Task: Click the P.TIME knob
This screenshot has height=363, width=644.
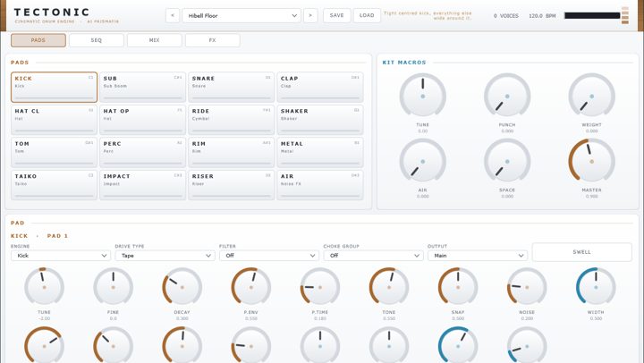Action: click(x=320, y=287)
